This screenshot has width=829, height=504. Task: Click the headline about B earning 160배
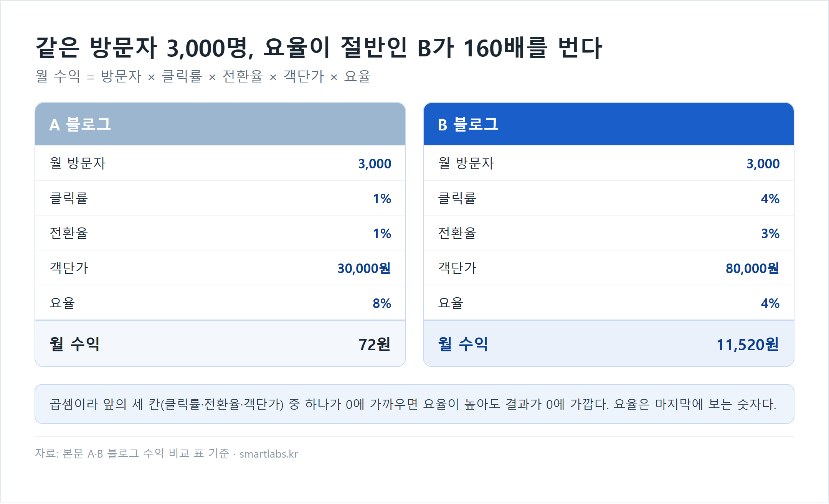coord(319,48)
